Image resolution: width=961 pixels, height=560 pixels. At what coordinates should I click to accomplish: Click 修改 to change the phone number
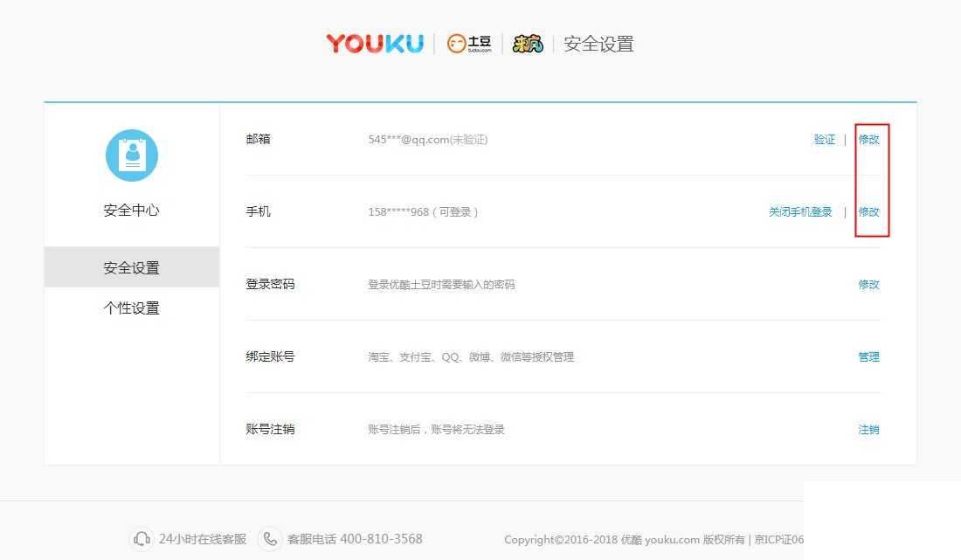click(868, 211)
